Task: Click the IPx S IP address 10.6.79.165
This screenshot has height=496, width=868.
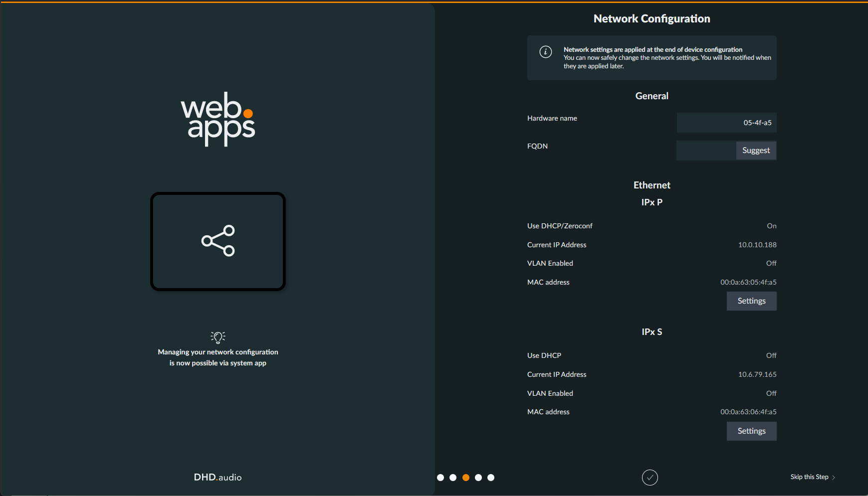Action: point(757,374)
